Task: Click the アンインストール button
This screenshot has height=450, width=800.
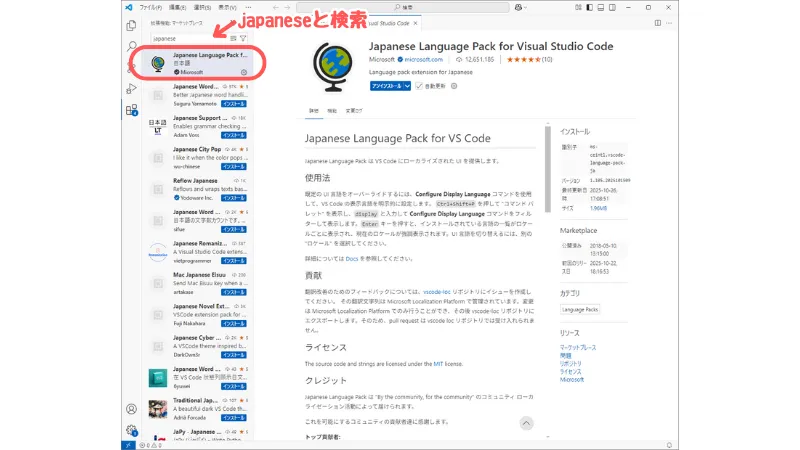Action: 386,86
